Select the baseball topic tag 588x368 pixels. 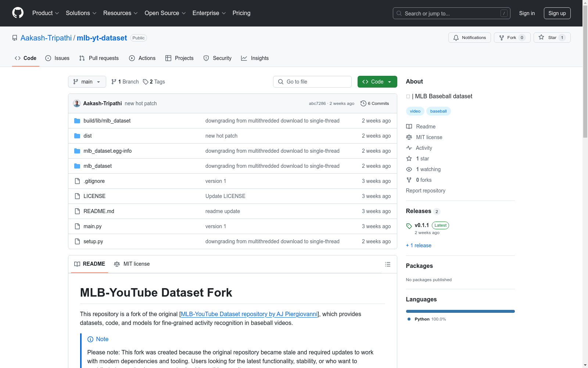pos(438,111)
